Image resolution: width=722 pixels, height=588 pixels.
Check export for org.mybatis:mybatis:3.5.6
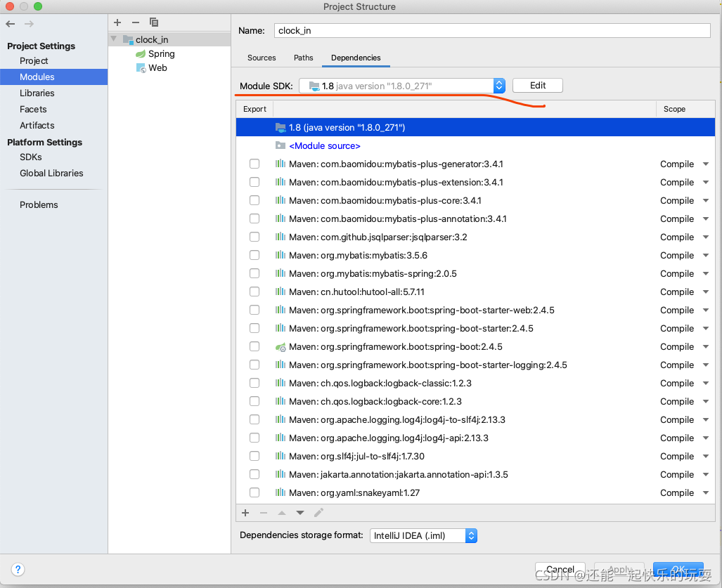click(x=254, y=255)
